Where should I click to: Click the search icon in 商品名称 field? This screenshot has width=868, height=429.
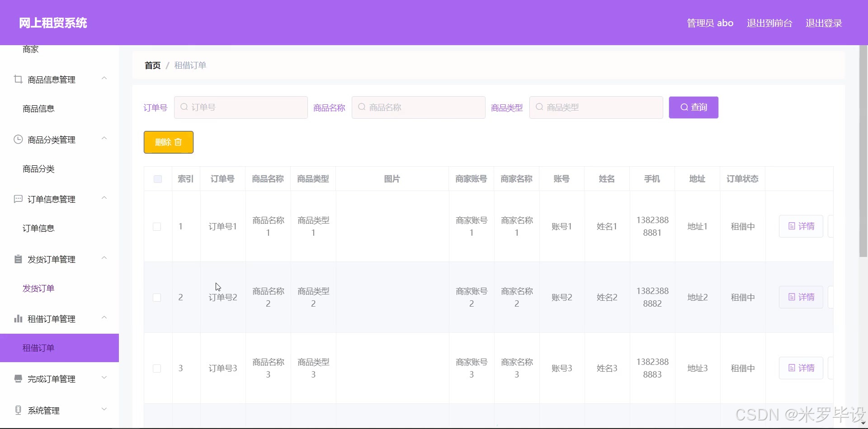(362, 107)
